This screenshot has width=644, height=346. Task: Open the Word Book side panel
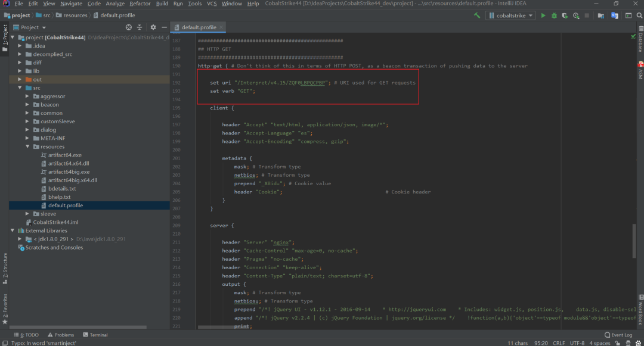(x=640, y=310)
